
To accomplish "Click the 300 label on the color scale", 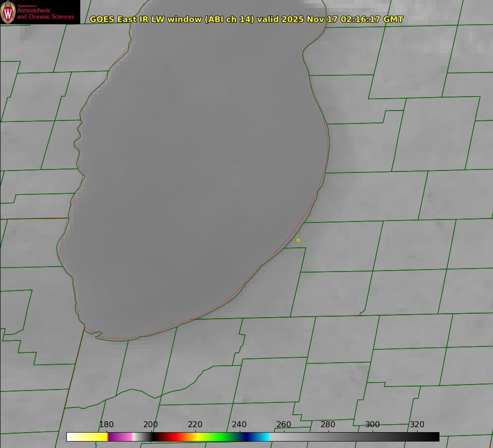I will (373, 424).
